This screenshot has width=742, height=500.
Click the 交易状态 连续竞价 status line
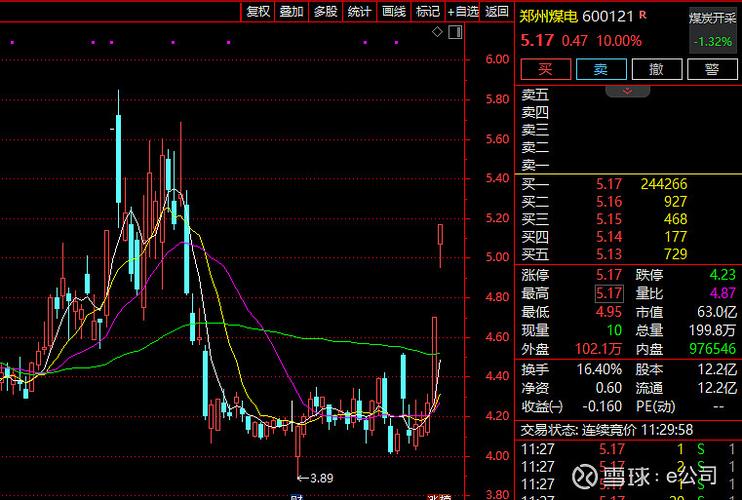[x=607, y=430]
